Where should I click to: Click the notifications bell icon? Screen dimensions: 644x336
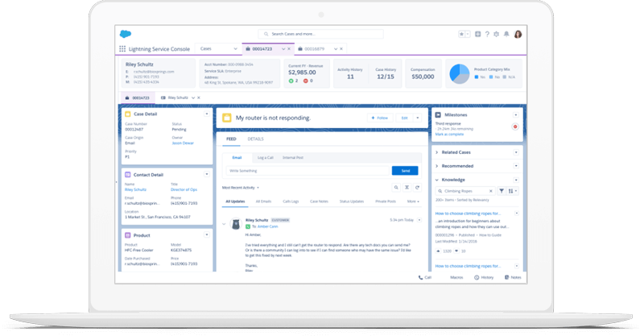pyautogui.click(x=505, y=35)
